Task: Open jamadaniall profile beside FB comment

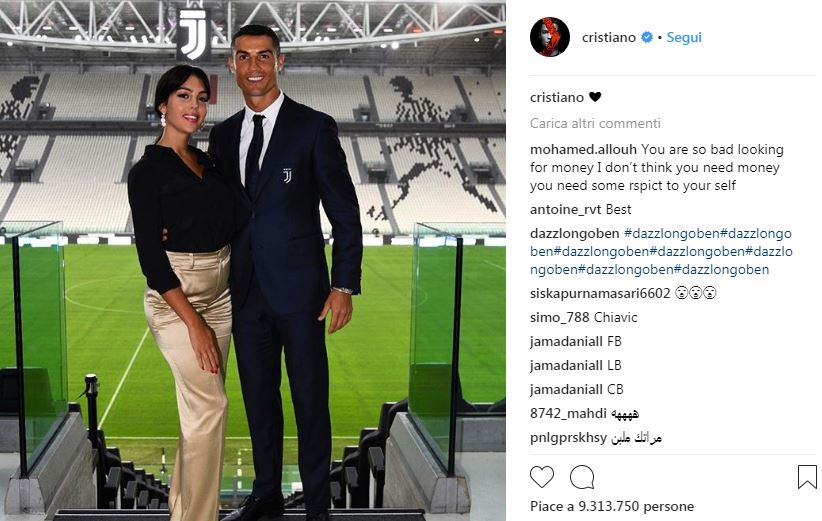Action: pyautogui.click(x=566, y=341)
